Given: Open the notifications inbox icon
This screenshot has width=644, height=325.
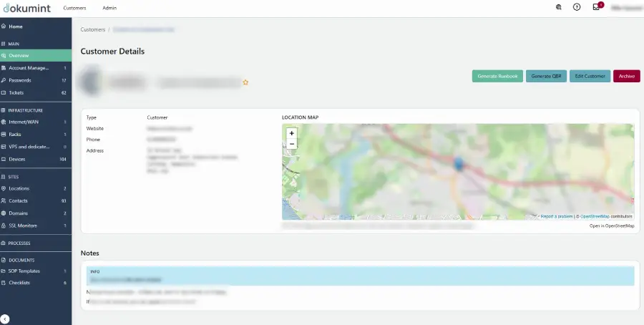Looking at the screenshot, I should [x=596, y=7].
